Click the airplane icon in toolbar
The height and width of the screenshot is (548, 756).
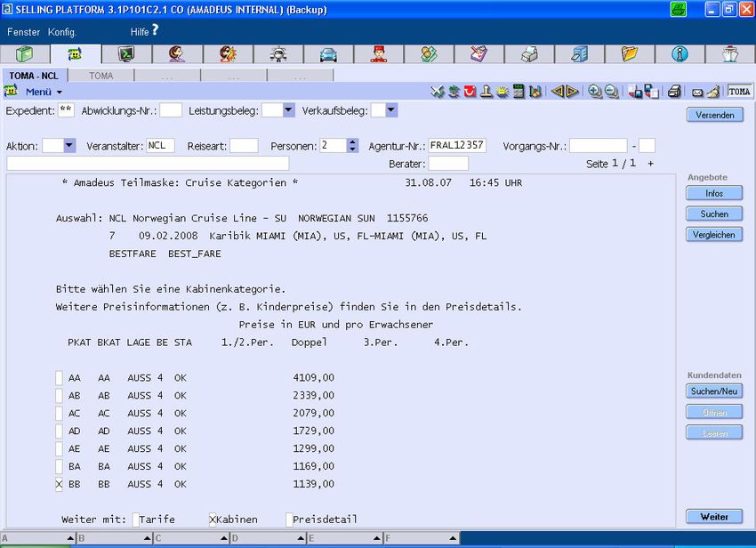coord(437,92)
